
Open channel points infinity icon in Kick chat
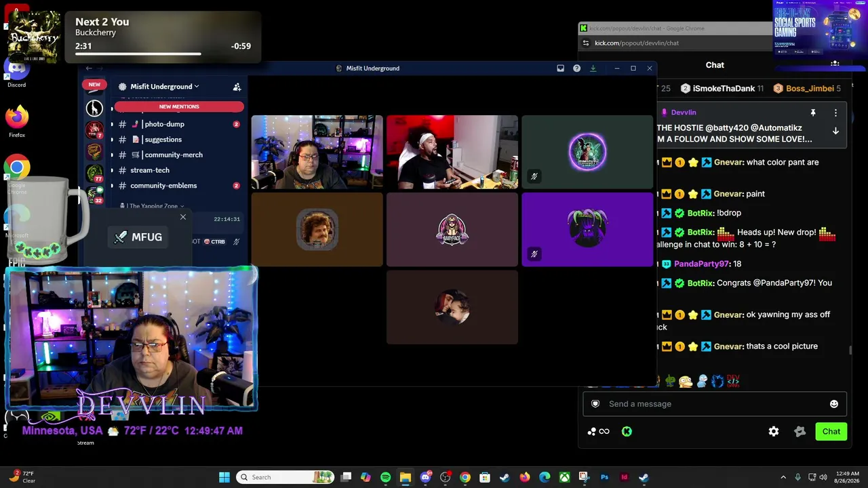pyautogui.click(x=599, y=432)
